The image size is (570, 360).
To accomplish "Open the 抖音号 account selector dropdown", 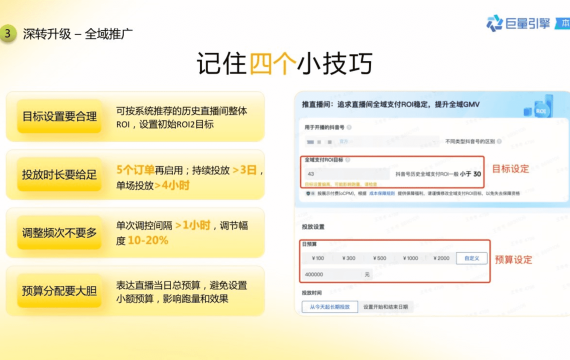I will pyautogui.click(x=372, y=142).
